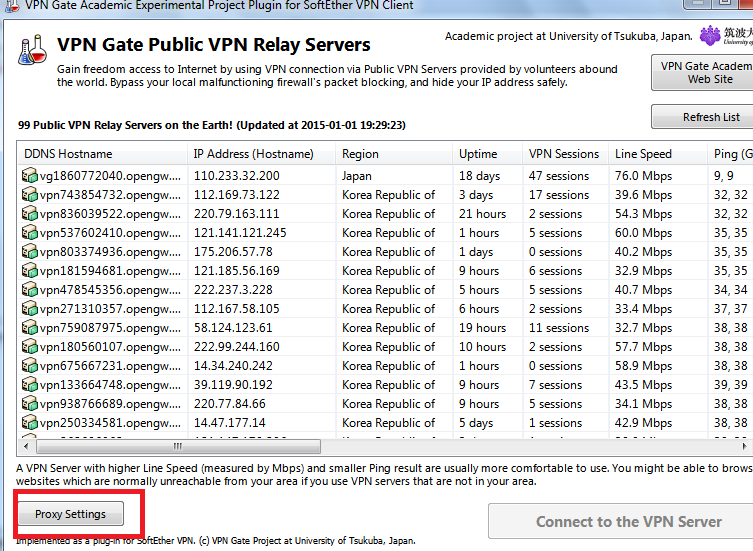Select IP address 222.237.3.228
This screenshot has width=753, height=551.
point(233,290)
